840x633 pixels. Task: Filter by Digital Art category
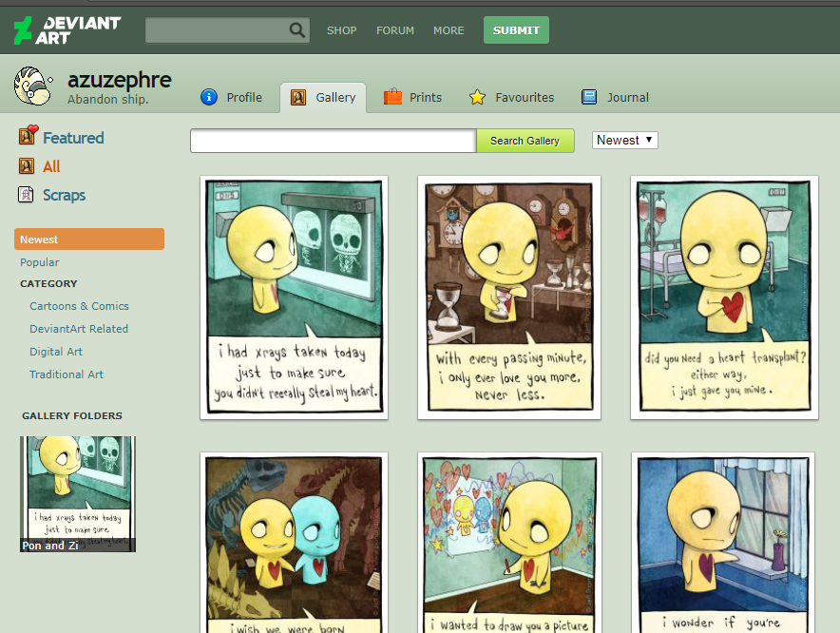point(56,352)
